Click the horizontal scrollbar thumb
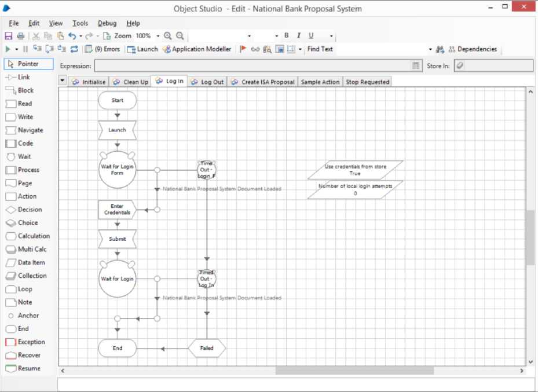The height and width of the screenshot is (392, 538). point(354,371)
